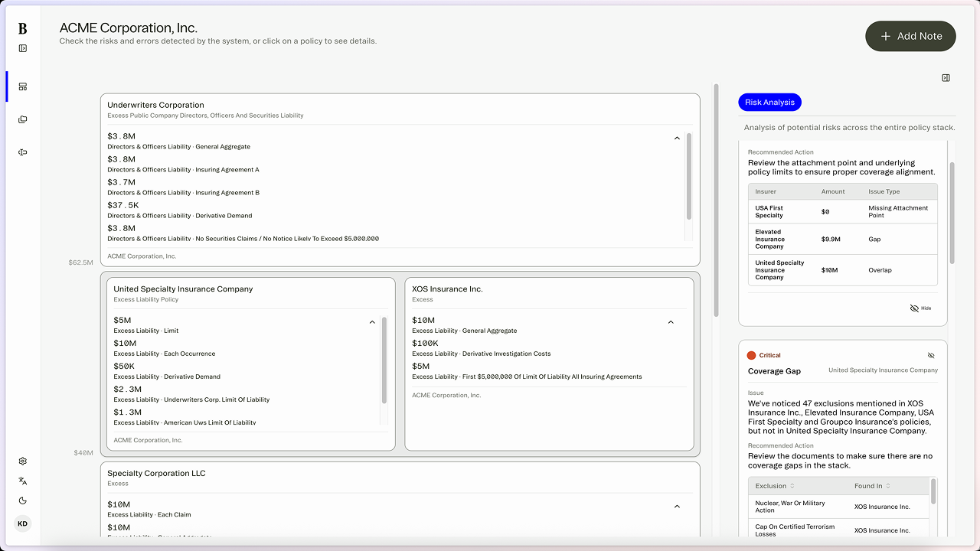
Task: Hide the attachment point risk card
Action: tap(920, 308)
